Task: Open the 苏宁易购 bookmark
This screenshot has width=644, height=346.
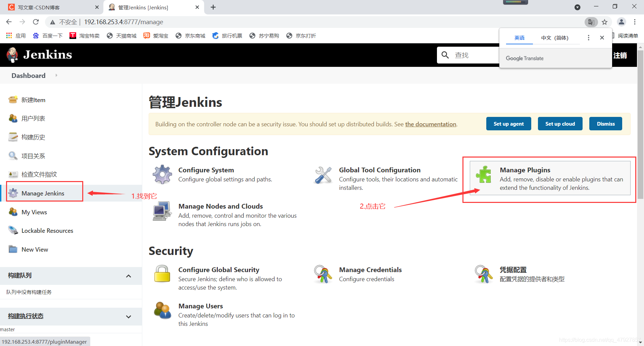Action: point(264,36)
